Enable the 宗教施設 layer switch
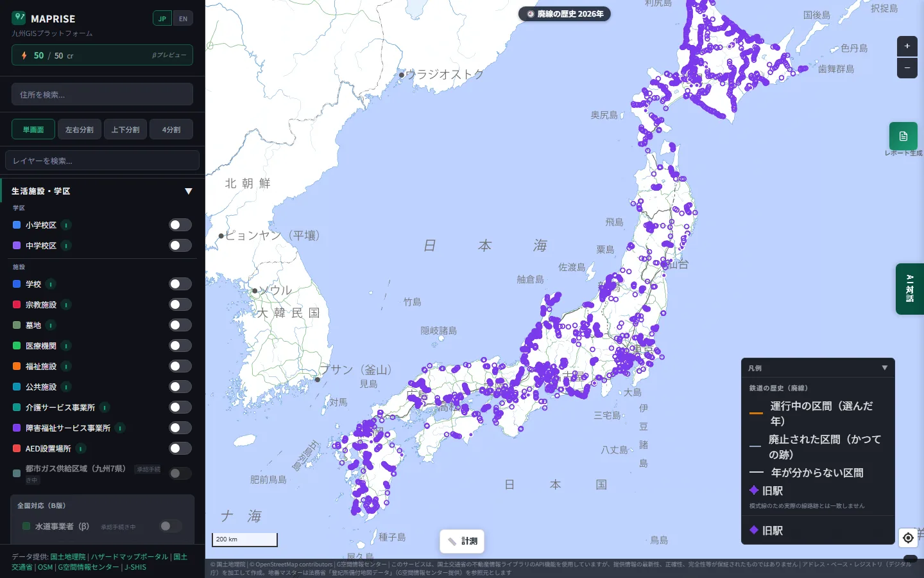This screenshot has height=578, width=924. pos(180,304)
